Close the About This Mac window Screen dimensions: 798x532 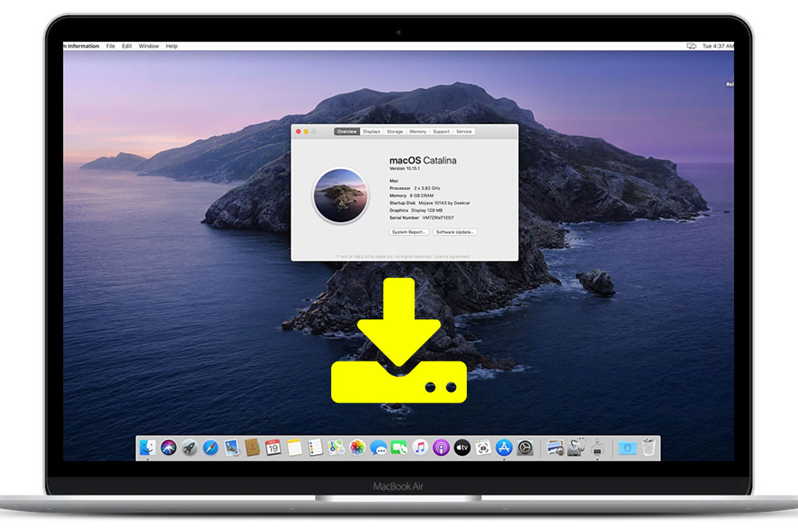tap(298, 131)
